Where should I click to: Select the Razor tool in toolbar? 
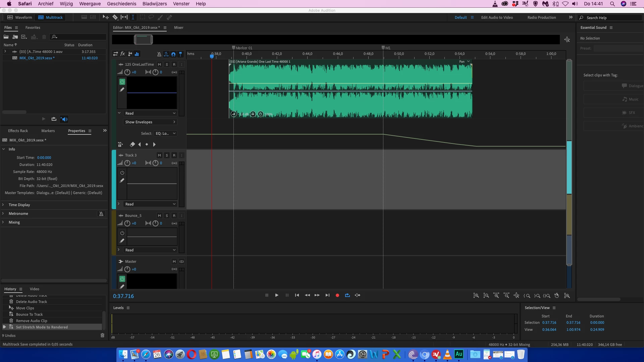point(115,17)
